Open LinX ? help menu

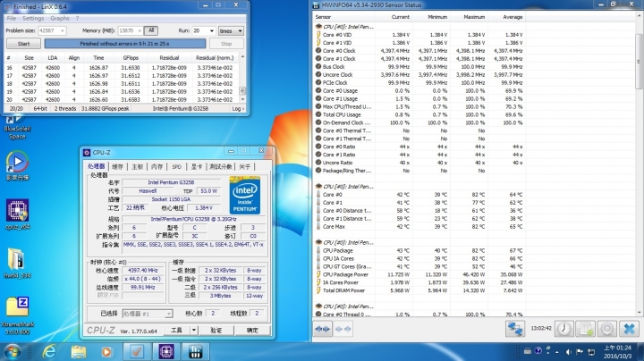pos(77,19)
